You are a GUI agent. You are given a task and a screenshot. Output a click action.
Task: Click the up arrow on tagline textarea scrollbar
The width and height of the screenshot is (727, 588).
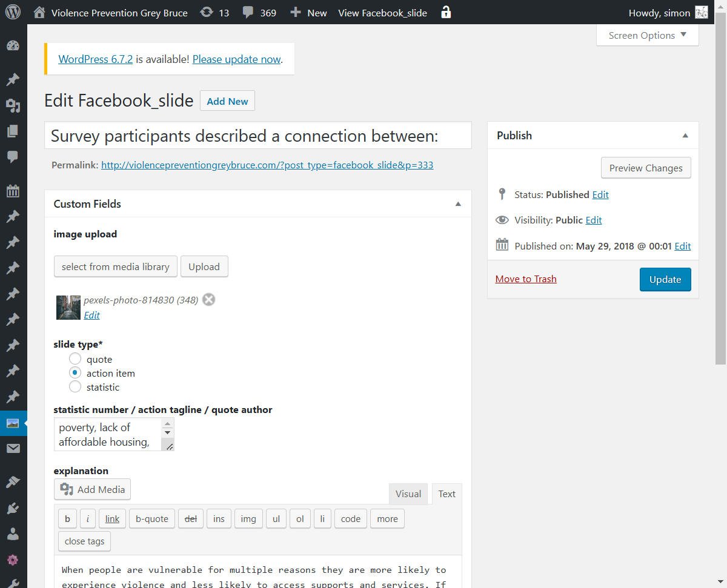(168, 423)
